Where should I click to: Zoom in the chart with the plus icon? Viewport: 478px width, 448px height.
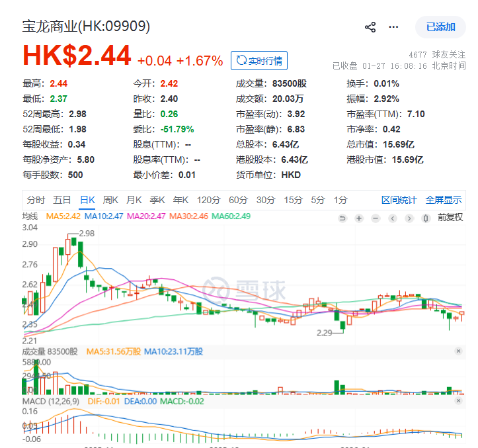point(359,217)
